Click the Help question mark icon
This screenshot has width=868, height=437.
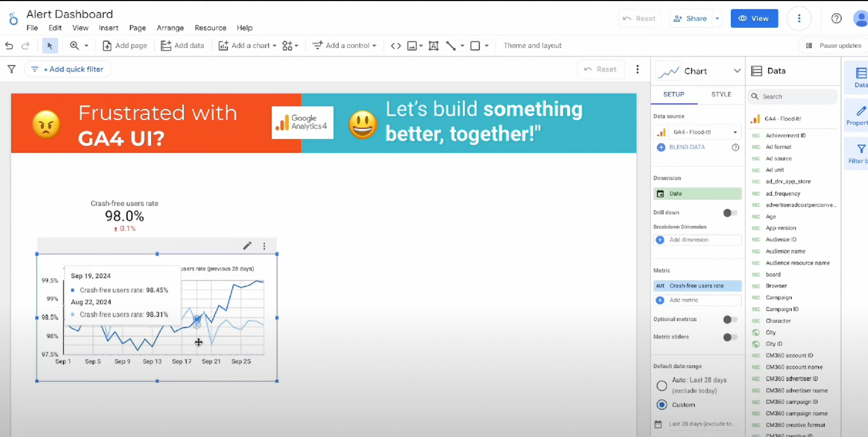pos(836,18)
